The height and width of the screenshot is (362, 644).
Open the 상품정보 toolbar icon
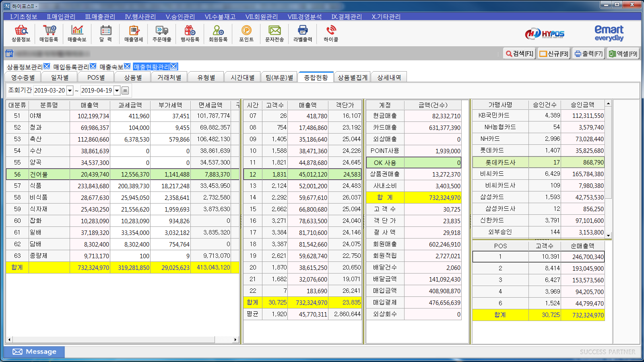[x=21, y=33]
